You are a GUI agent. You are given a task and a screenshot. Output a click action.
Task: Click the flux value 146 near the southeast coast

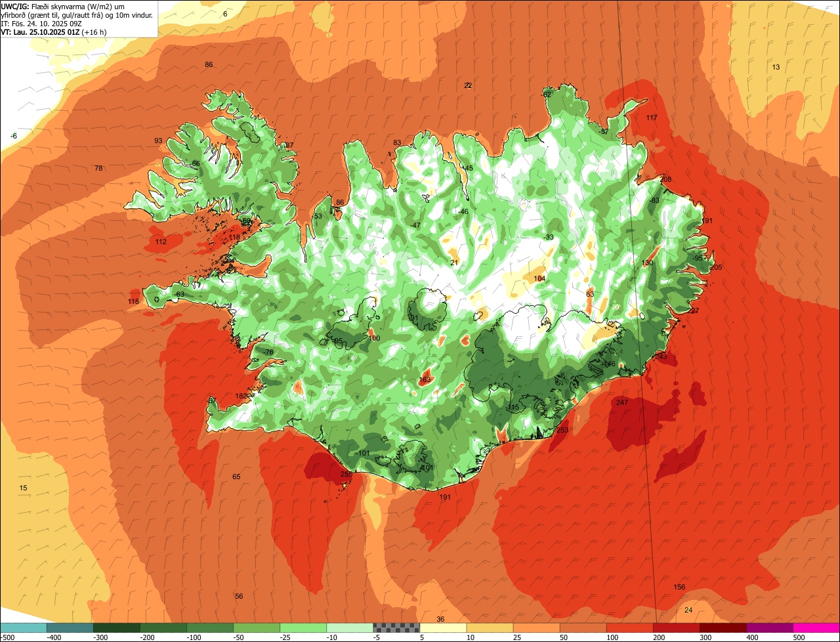point(610,364)
